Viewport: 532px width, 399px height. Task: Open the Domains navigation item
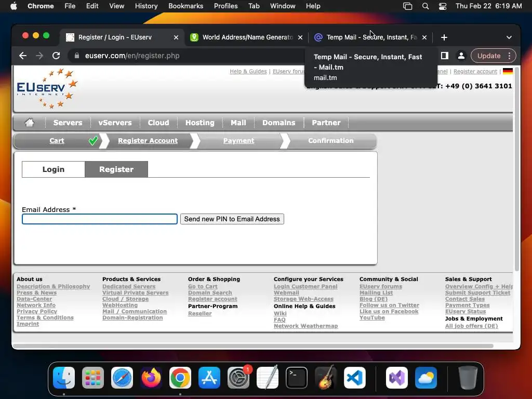[x=279, y=123]
